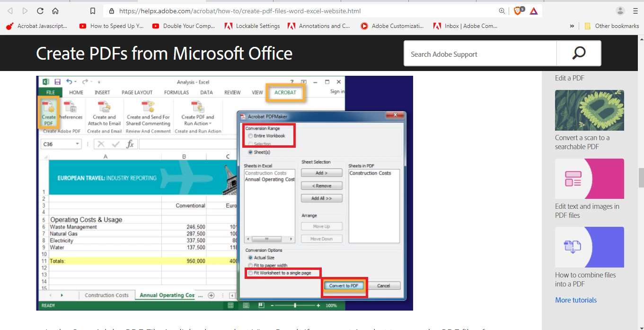Open the browser main menu icon

click(635, 11)
